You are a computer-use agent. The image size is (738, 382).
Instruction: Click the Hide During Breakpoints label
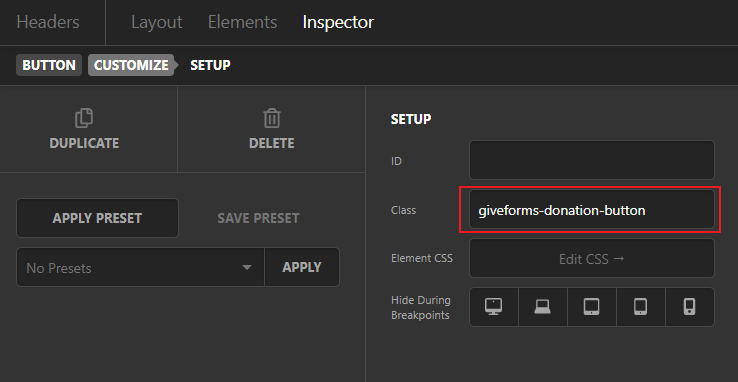click(421, 308)
